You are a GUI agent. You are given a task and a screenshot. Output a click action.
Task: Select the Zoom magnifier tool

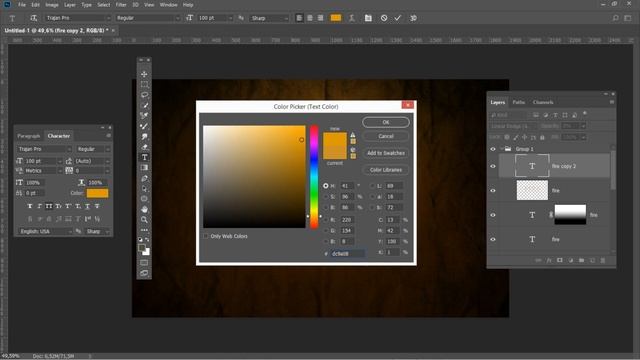144,220
